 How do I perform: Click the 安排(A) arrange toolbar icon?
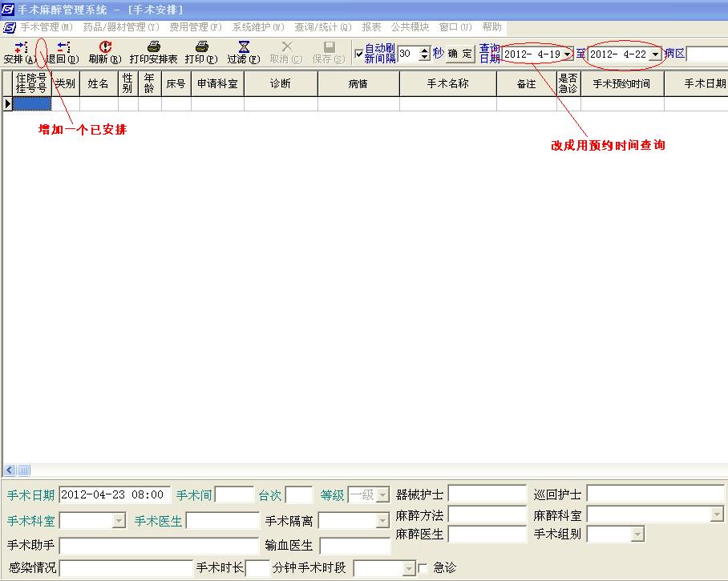coord(21,46)
